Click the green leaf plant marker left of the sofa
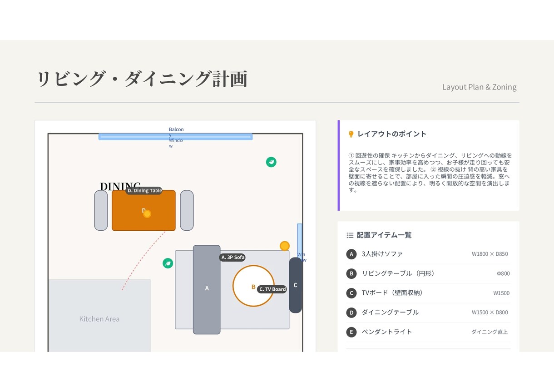Viewport: 554px width, 392px height. click(x=168, y=263)
